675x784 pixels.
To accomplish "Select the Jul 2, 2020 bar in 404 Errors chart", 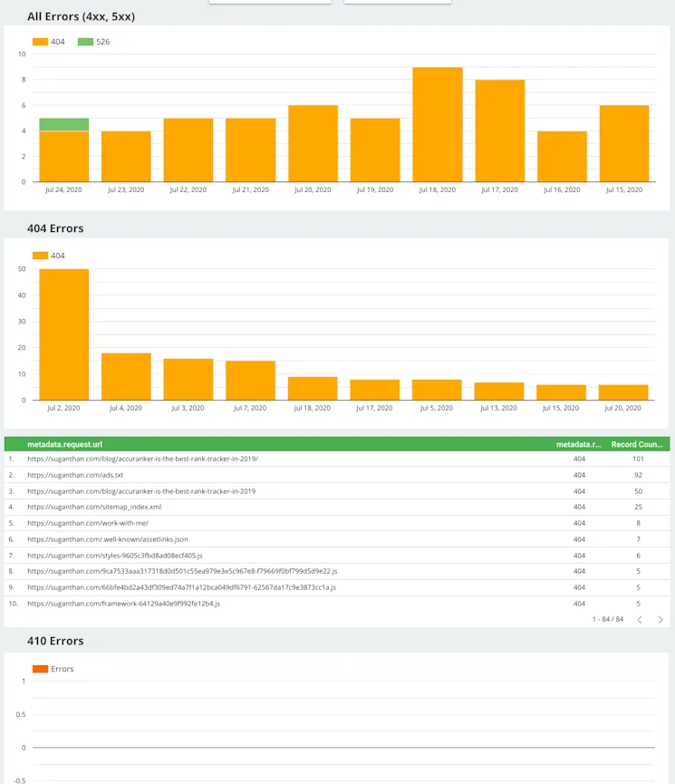I will (63, 334).
